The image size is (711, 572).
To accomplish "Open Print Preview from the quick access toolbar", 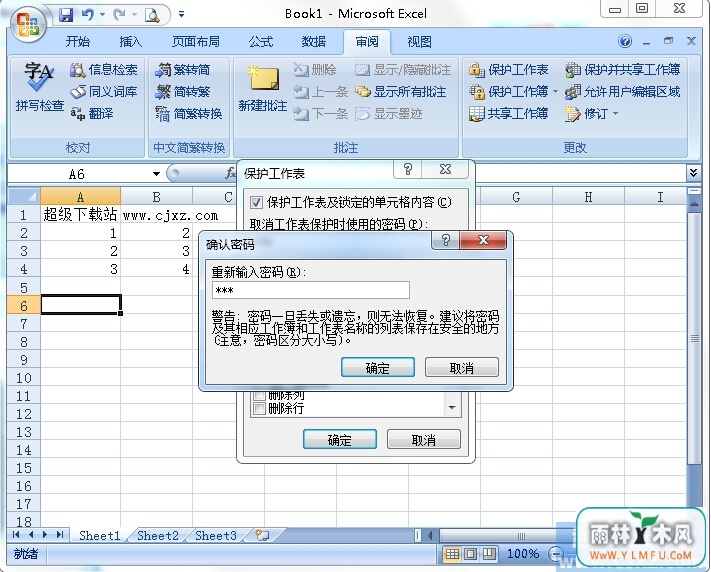I will pos(152,15).
